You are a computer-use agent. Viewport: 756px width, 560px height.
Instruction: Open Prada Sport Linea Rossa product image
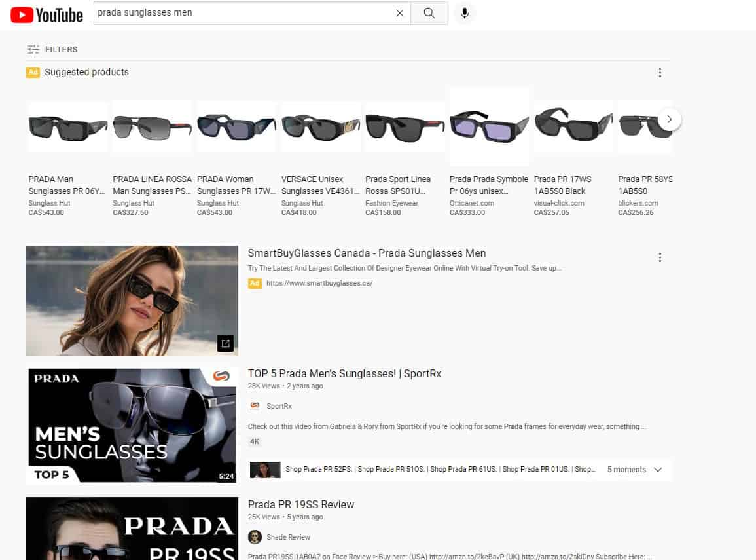[405, 127]
